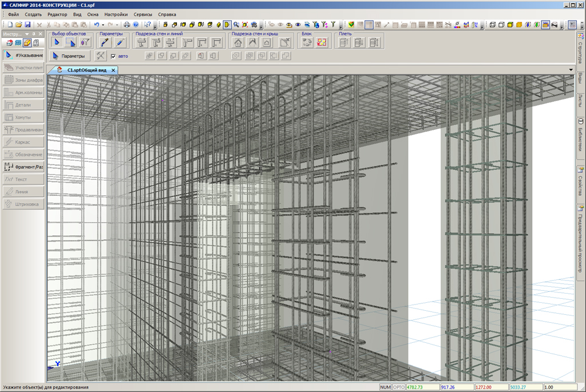Toggle the eye visibility icon in toolbar
This screenshot has width=586, height=392.
298,25
